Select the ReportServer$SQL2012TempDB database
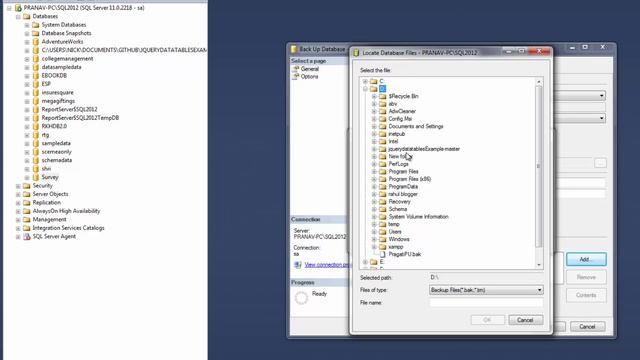The width and height of the screenshot is (640, 360). (x=80, y=118)
